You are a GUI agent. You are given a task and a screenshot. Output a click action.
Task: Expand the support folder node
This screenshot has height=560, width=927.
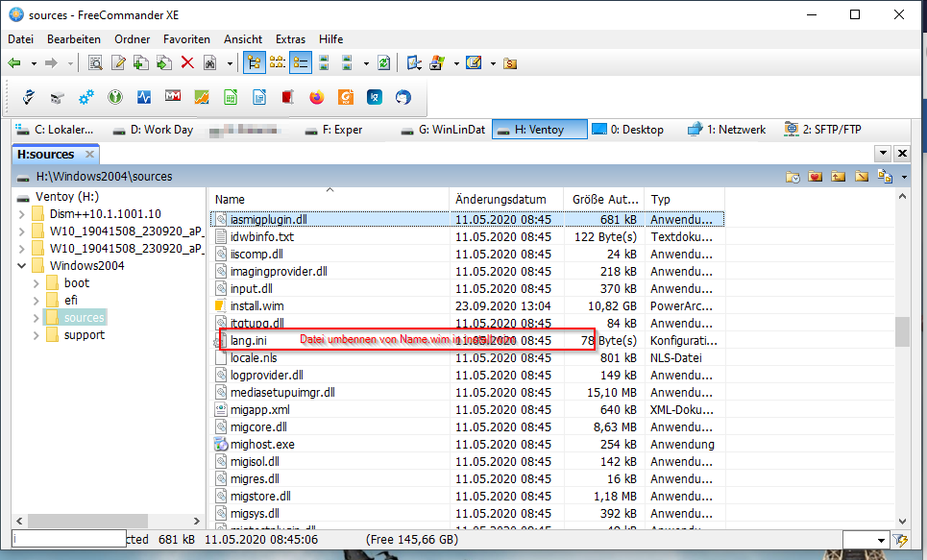tap(37, 335)
